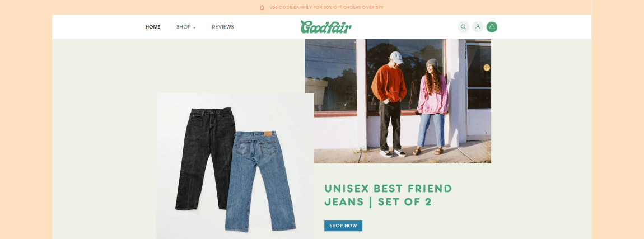This screenshot has width=644, height=239.
Task: Expand the Shop menu chevron
Action: (x=195, y=27)
